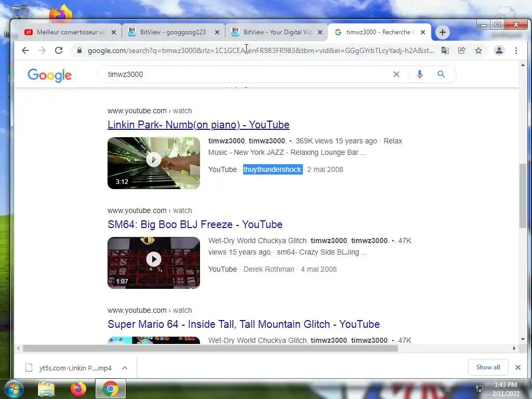
Task: Click the 2 mai 2008 date
Action: pos(325,170)
